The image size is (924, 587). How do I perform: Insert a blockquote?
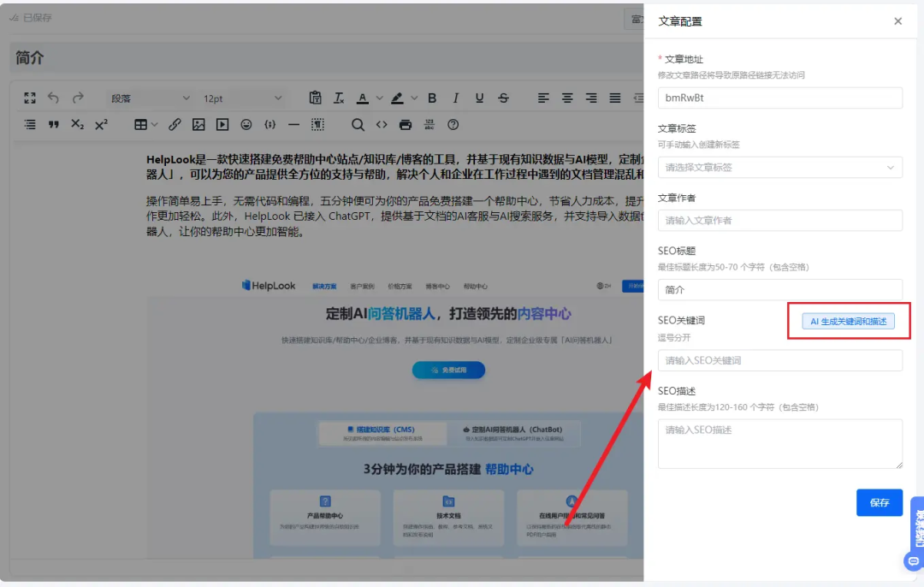(x=54, y=124)
